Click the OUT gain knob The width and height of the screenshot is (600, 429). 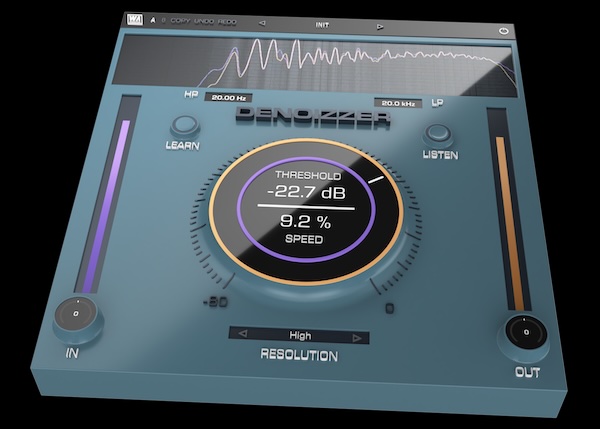[526, 333]
